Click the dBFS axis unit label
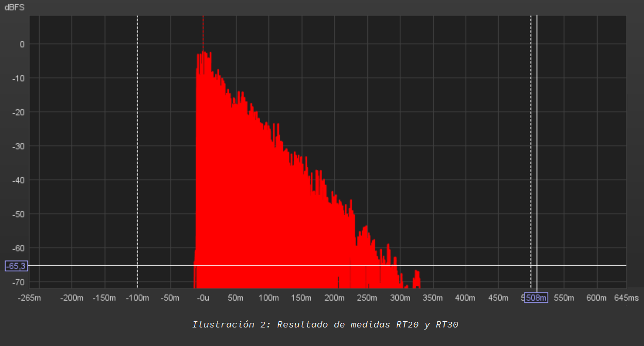Viewport: 644px width, 346px height. pyautogui.click(x=14, y=8)
